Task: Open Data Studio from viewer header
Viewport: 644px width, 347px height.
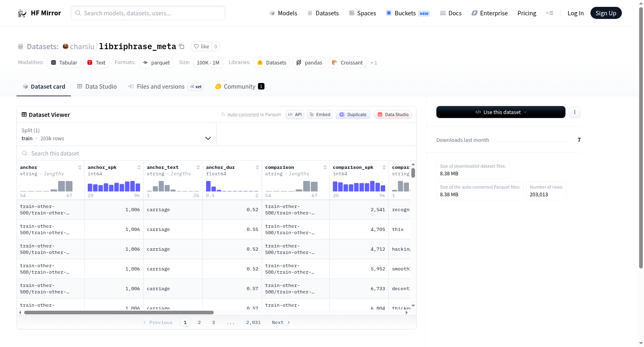Action: [393, 114]
